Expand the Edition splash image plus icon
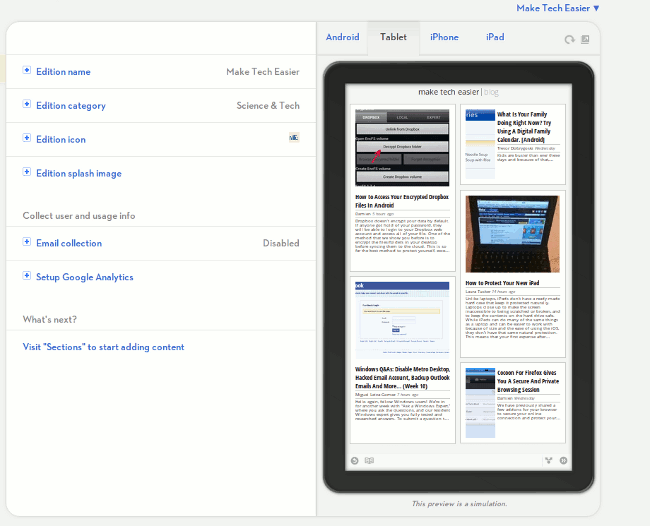The width and height of the screenshot is (650, 526). (27, 172)
